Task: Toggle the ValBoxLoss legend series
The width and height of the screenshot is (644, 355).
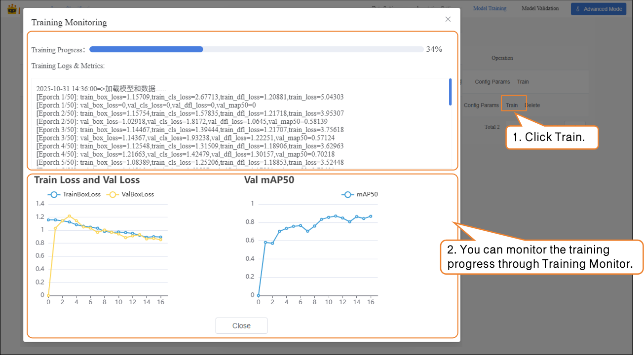Action: pos(131,194)
